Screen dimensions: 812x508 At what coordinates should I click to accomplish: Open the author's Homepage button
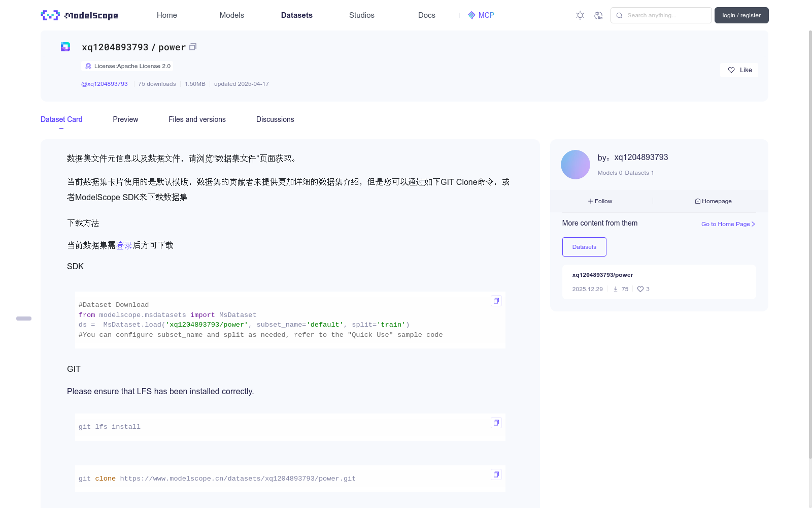pos(713,201)
